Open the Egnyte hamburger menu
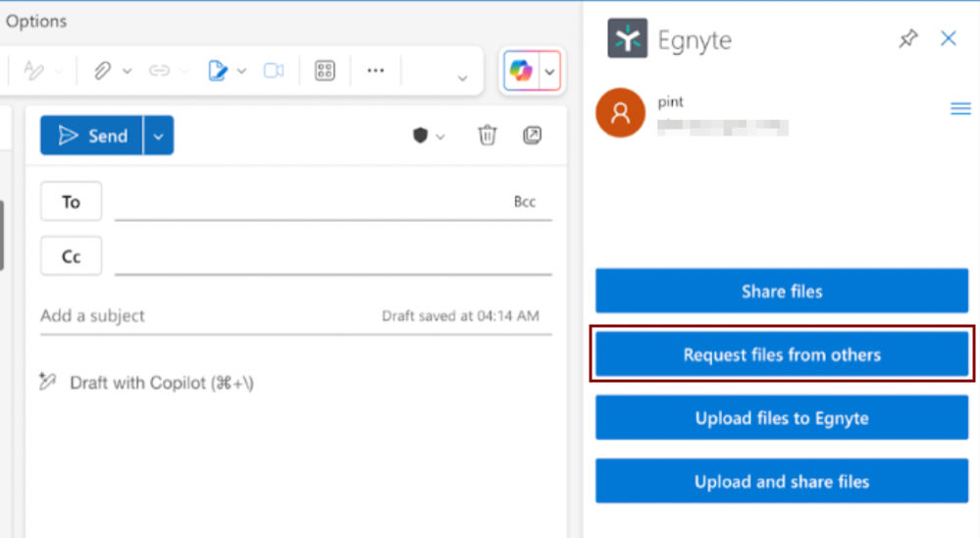Viewport: 980px width, 538px height. pos(960,110)
